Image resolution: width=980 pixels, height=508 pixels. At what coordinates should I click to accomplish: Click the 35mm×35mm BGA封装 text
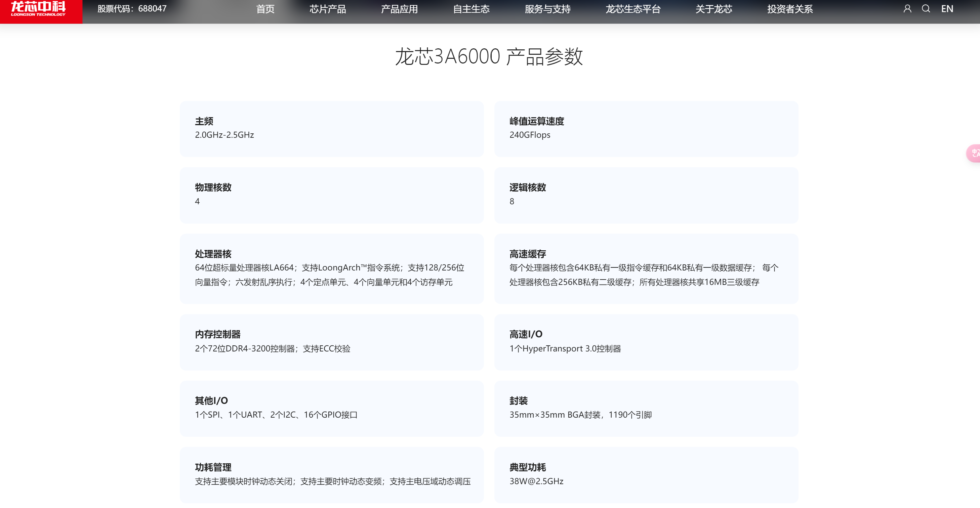pos(580,415)
